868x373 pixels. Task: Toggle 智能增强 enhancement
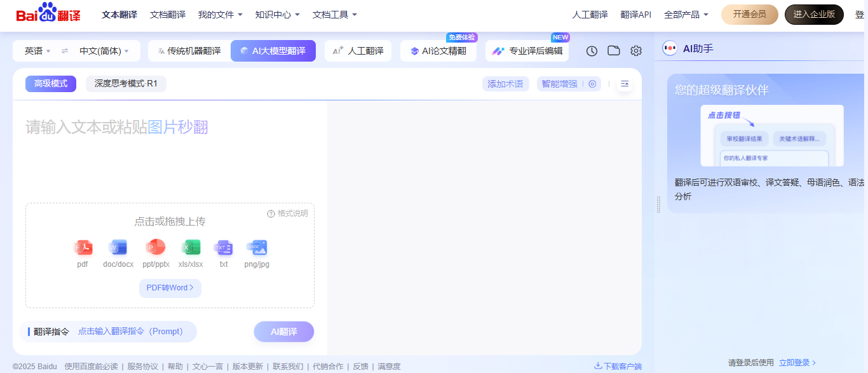[x=560, y=83]
